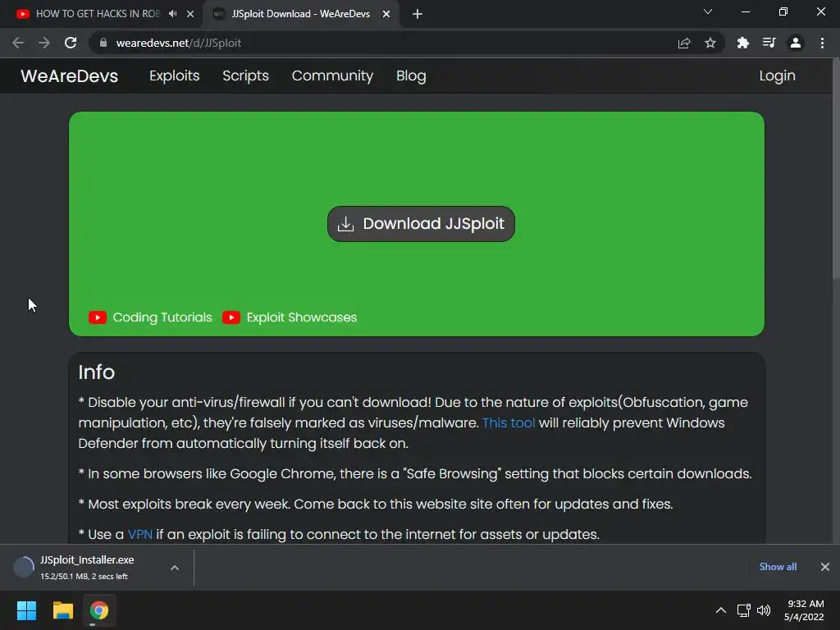Image resolution: width=840 pixels, height=630 pixels.
Task: Click the Login link
Action: 777,76
